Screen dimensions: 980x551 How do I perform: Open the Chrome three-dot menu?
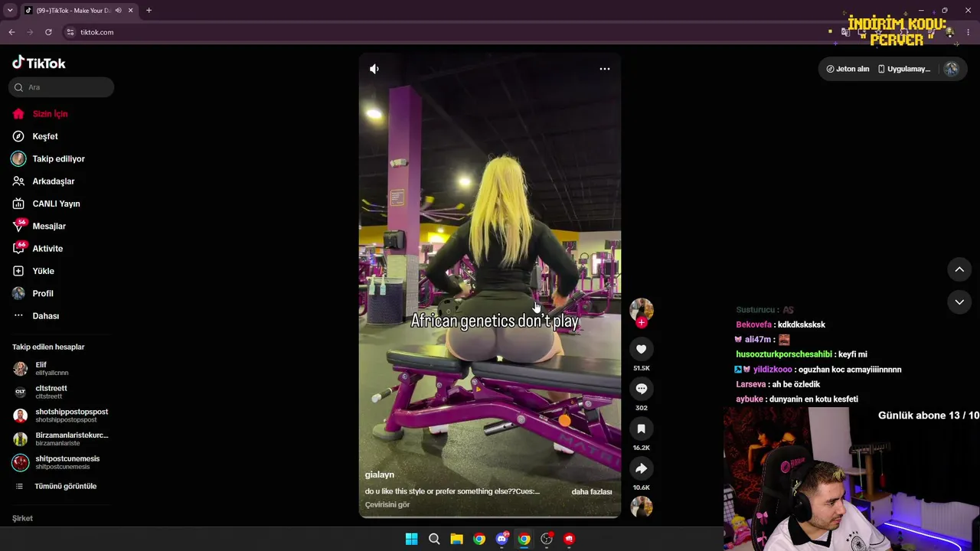(x=969, y=32)
